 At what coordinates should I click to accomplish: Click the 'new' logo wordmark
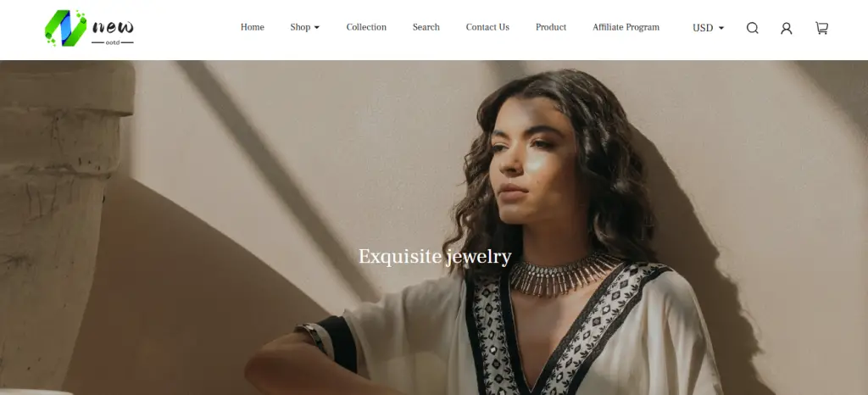click(x=113, y=26)
